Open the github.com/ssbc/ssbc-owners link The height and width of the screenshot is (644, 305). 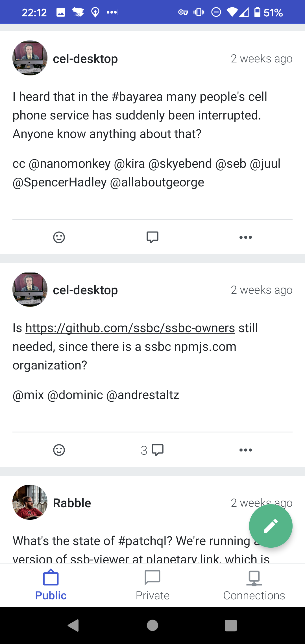click(130, 328)
